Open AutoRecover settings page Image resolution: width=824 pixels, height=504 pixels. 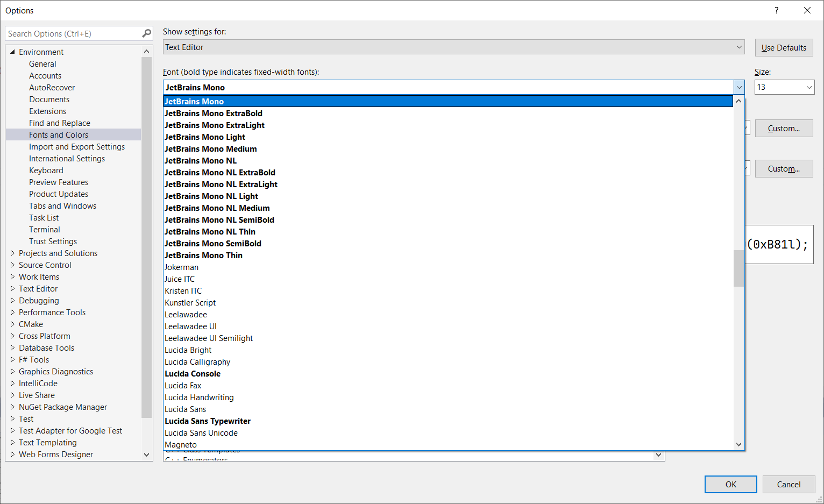pos(52,87)
